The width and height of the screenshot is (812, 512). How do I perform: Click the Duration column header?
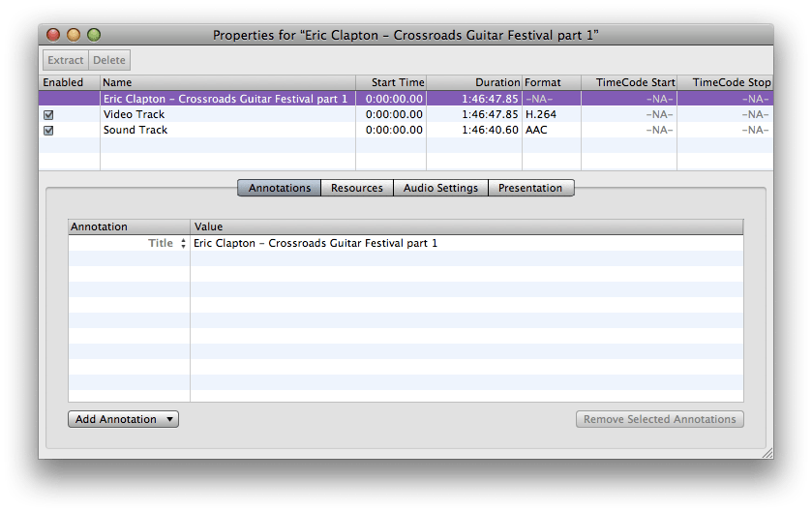pyautogui.click(x=474, y=82)
